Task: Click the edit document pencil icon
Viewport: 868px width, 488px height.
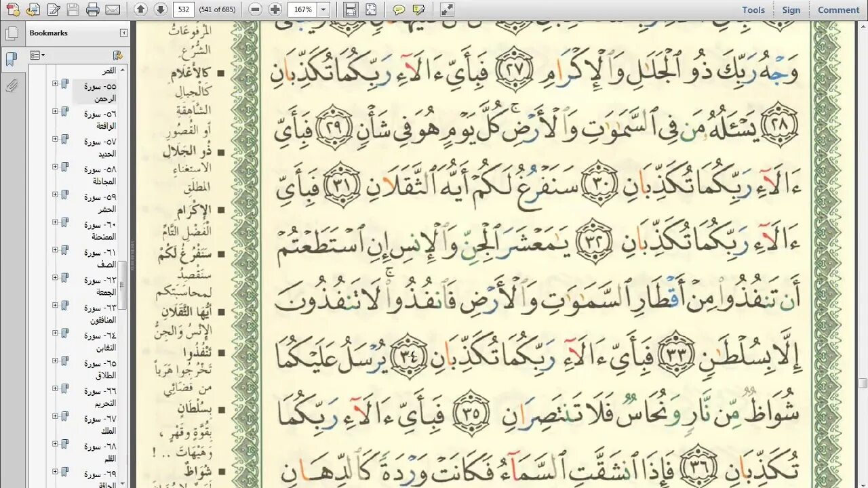Action: (54, 9)
